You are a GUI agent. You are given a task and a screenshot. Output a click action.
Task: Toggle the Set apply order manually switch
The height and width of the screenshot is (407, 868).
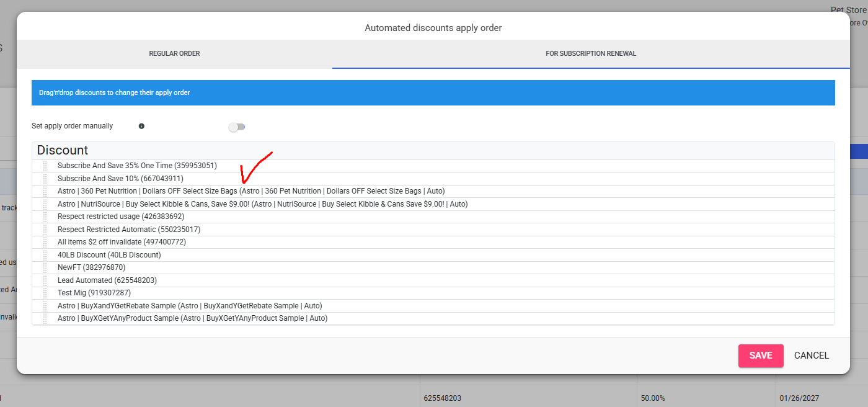pyautogui.click(x=237, y=127)
